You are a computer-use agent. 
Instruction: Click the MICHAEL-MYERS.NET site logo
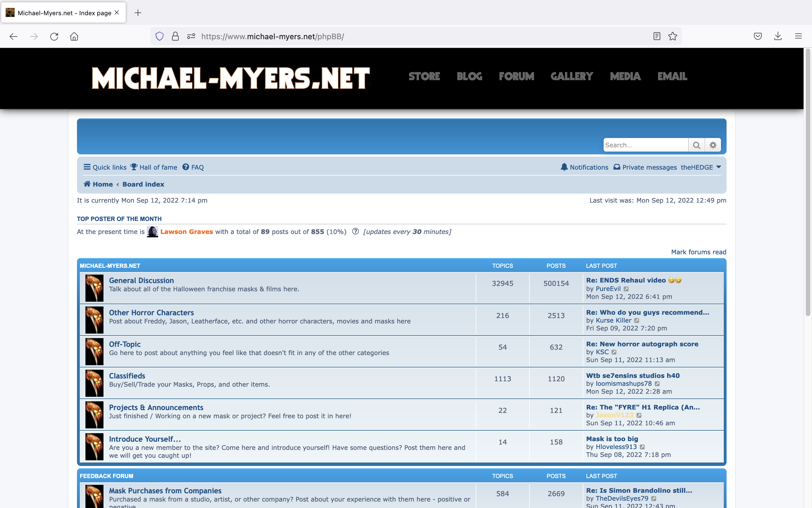(x=231, y=78)
